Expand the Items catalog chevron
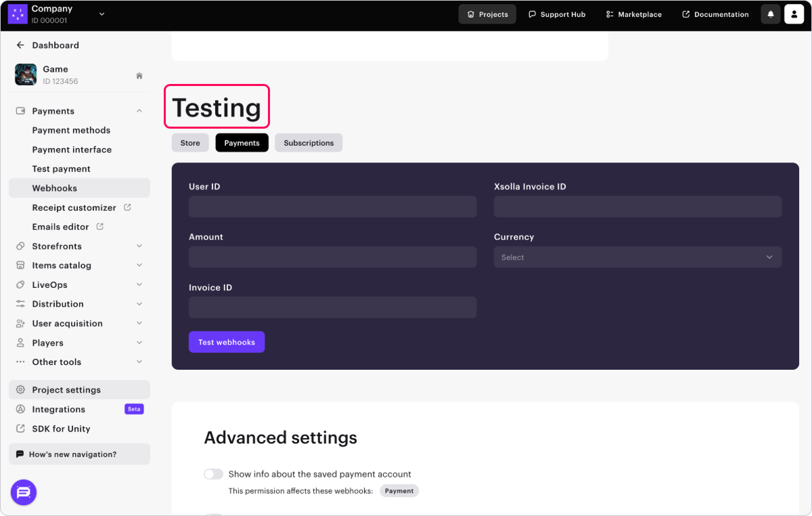Image resolution: width=812 pixels, height=516 pixels. coord(139,265)
